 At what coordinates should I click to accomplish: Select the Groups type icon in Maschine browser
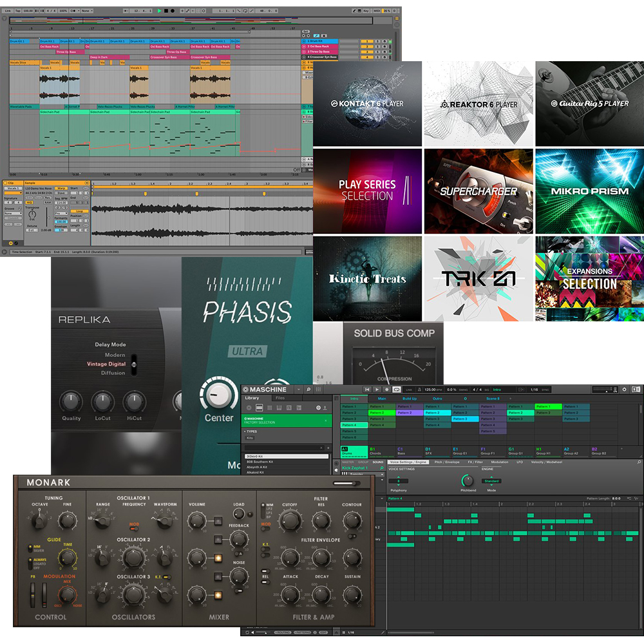259,408
